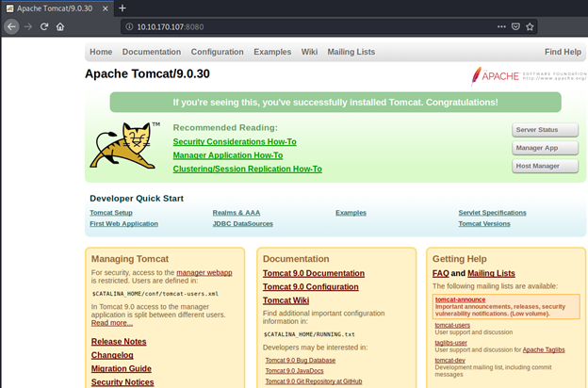Open the Host Manager button
The width and height of the screenshot is (588, 388).
click(x=545, y=166)
